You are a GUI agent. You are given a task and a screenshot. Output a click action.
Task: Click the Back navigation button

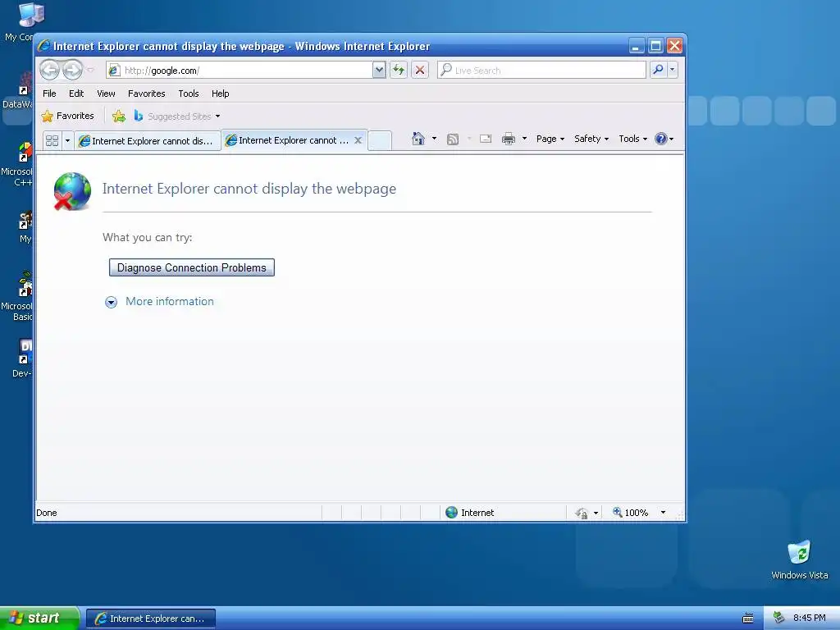point(50,70)
